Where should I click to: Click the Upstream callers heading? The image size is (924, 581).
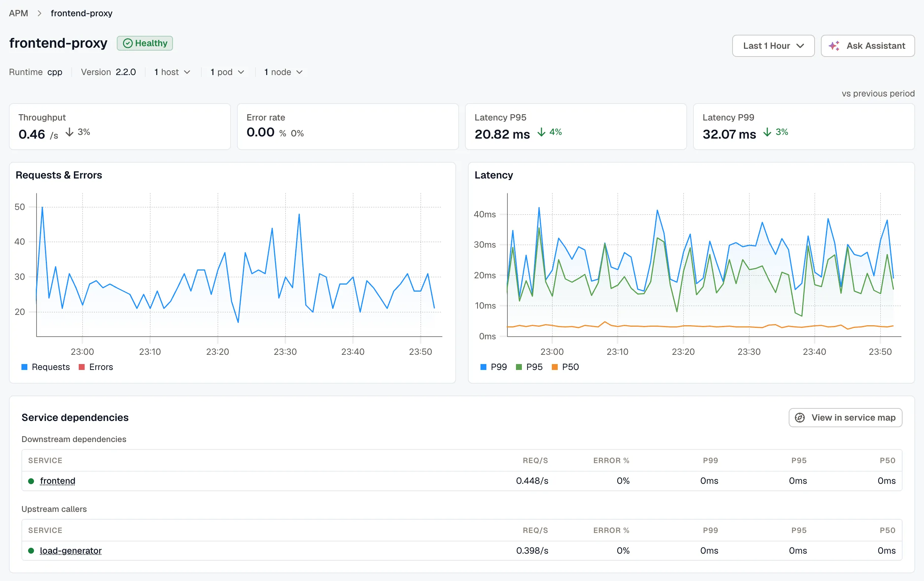pyautogui.click(x=54, y=509)
